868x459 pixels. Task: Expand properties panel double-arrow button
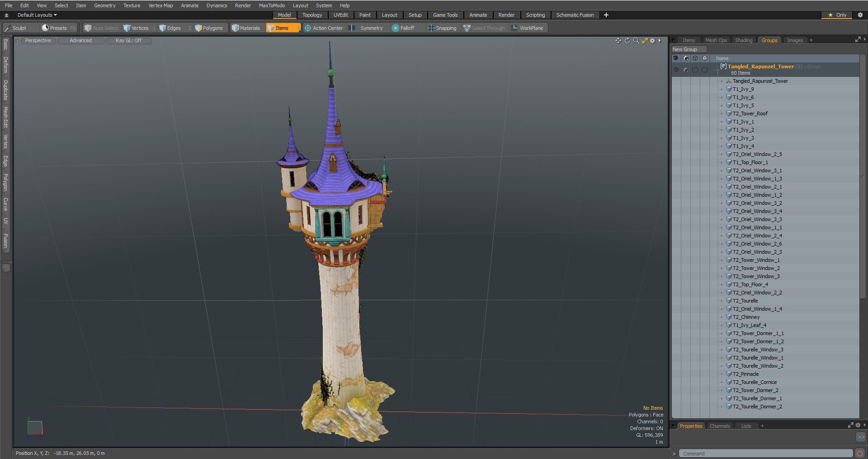pyautogui.click(x=861, y=437)
